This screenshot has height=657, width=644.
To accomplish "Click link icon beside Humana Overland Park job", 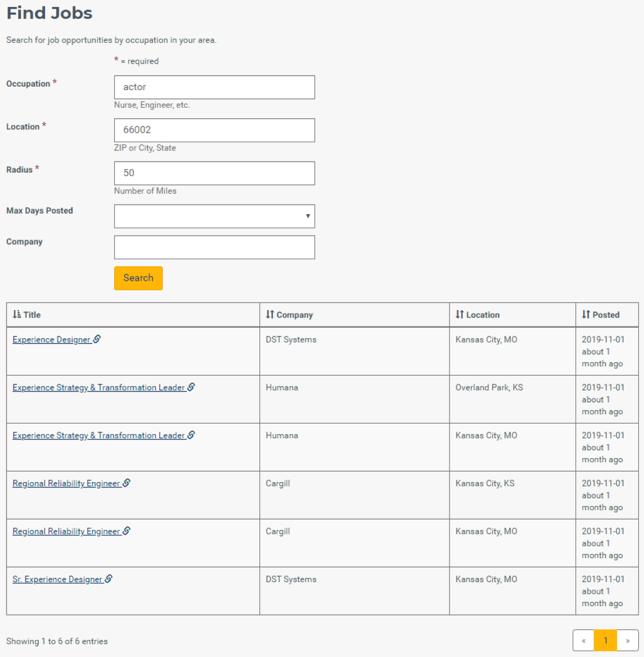I will (x=191, y=387).
